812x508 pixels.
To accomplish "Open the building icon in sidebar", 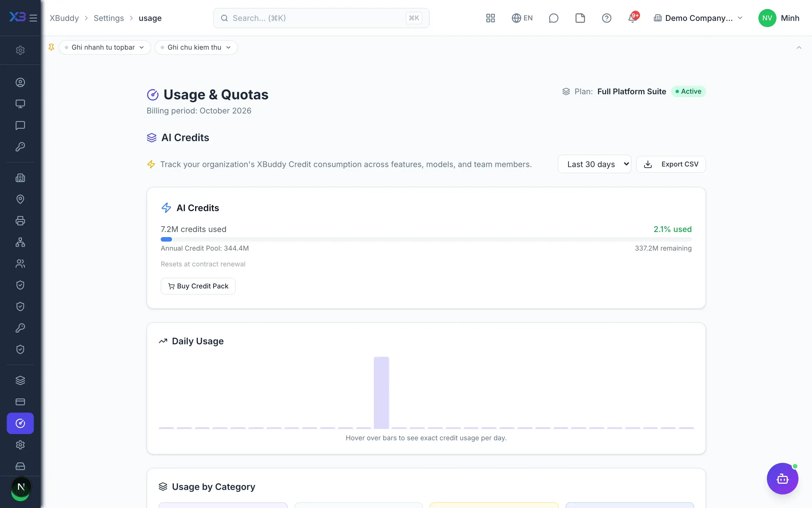I will (20, 178).
